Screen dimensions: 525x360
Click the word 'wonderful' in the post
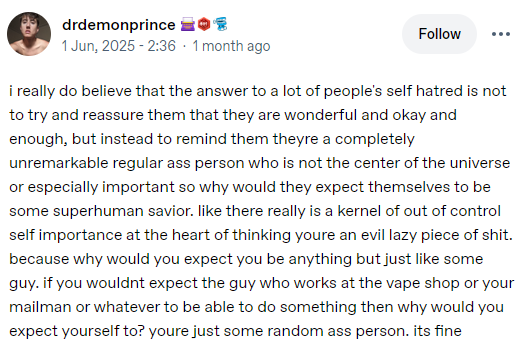(320, 115)
